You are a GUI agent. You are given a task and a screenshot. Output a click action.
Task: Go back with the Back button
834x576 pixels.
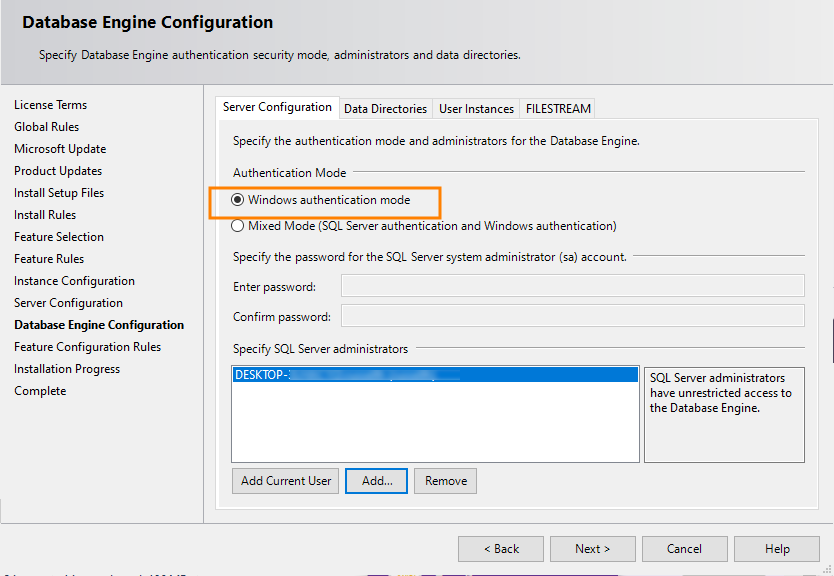coord(501,549)
